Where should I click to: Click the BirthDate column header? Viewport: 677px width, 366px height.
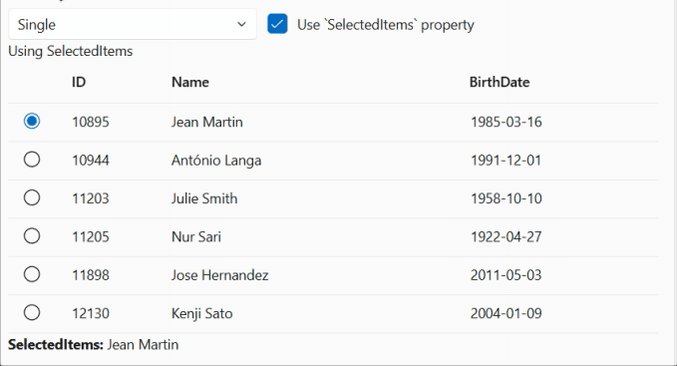coord(500,82)
